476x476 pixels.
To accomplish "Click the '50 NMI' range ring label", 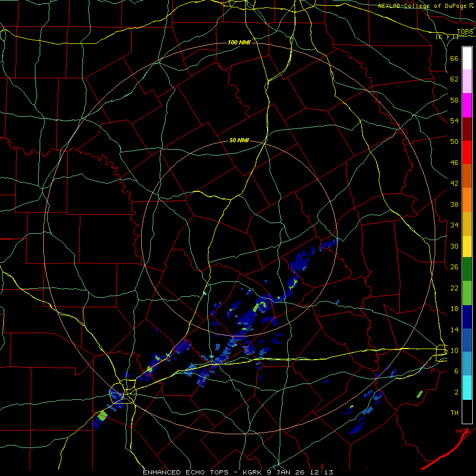I will pyautogui.click(x=239, y=140).
